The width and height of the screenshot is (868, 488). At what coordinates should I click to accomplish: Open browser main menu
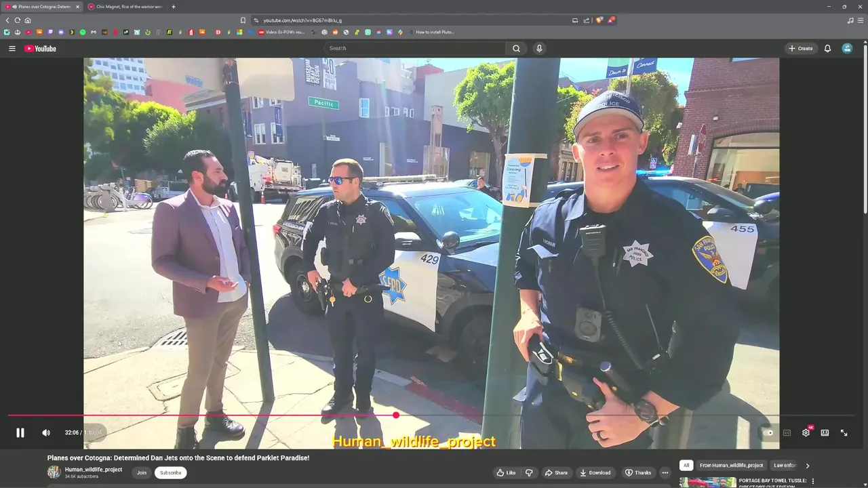[x=860, y=20]
